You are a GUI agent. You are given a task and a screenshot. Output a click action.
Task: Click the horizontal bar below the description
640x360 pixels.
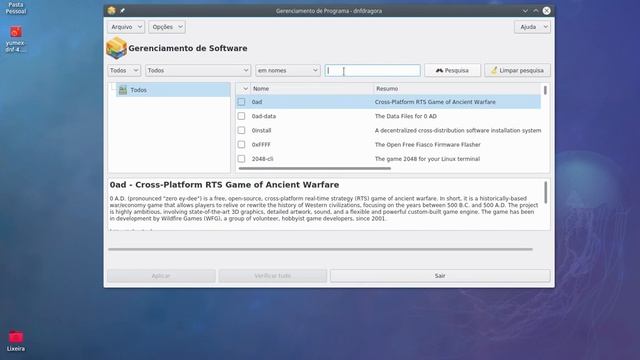click(x=320, y=249)
